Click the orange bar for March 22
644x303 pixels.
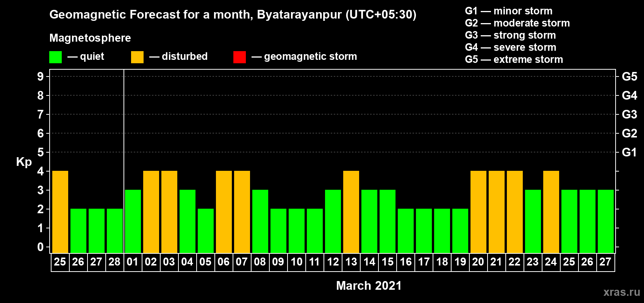(x=515, y=212)
